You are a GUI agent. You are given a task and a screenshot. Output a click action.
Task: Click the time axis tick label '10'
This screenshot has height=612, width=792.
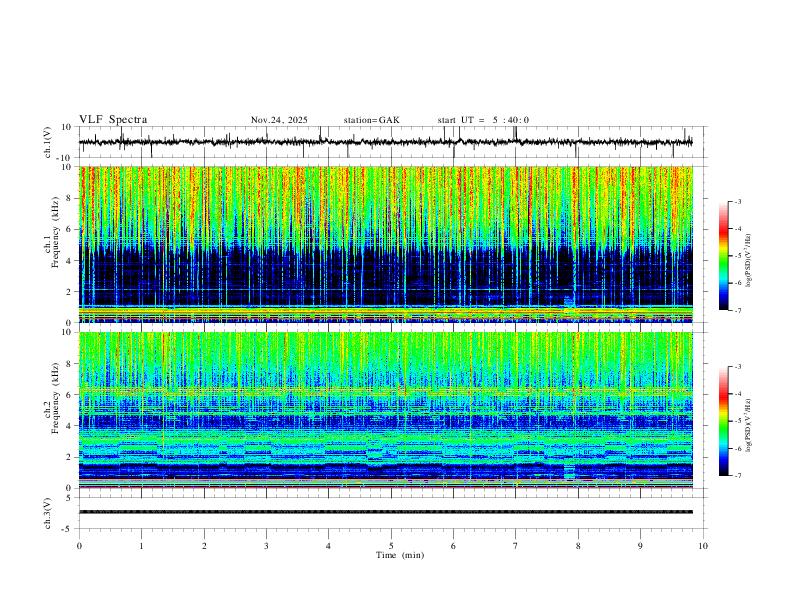click(703, 546)
